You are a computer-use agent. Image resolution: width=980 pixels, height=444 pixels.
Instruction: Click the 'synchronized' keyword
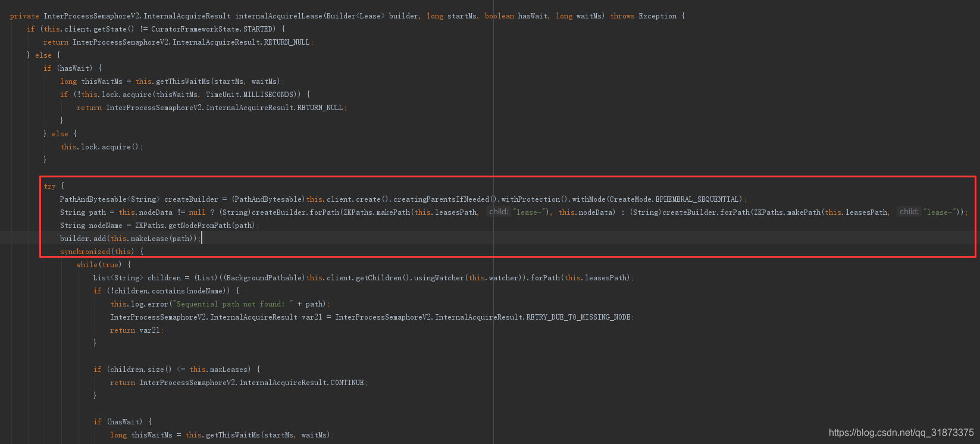pos(85,252)
